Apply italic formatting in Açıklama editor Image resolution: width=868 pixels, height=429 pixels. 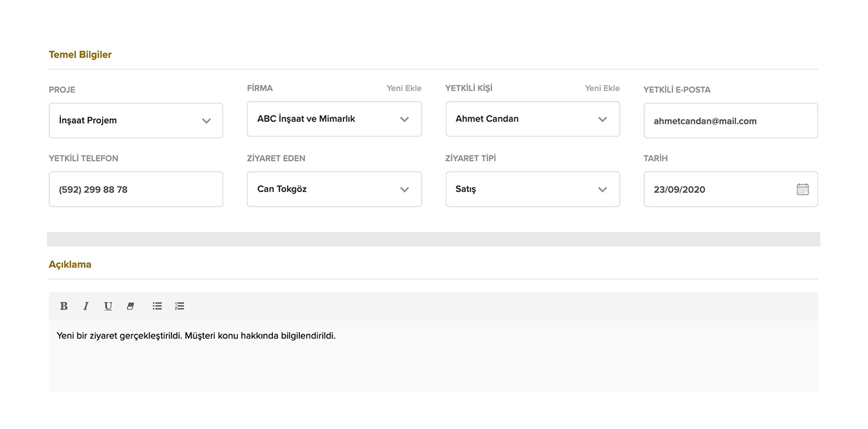[86, 306]
